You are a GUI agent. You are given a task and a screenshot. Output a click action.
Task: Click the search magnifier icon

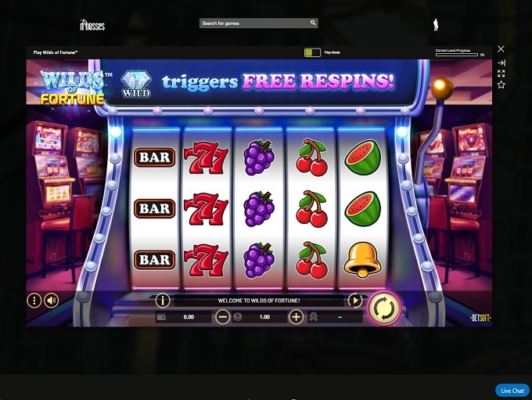313,23
